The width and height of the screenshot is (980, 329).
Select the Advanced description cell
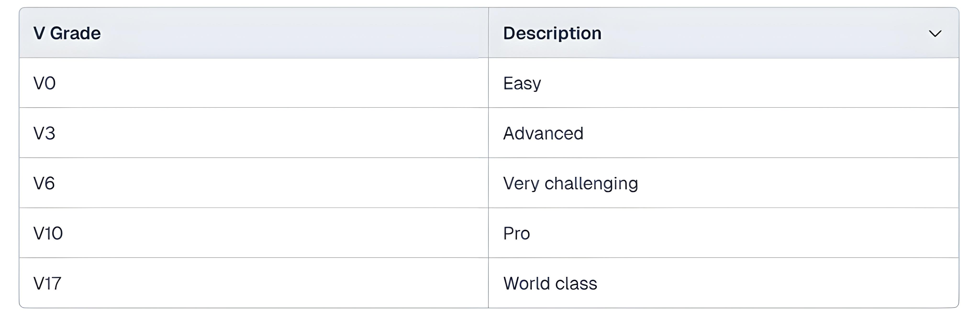pos(543,133)
